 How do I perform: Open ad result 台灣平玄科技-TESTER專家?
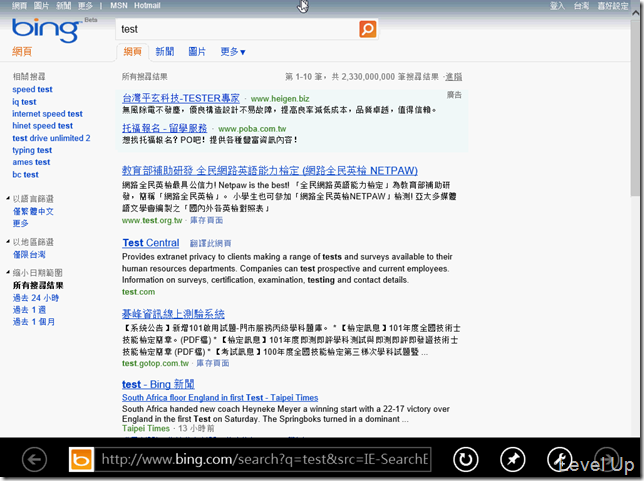(181, 98)
